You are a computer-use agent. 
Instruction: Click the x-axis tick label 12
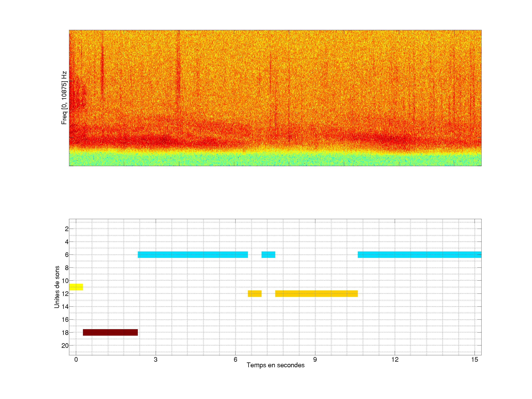point(395,359)
